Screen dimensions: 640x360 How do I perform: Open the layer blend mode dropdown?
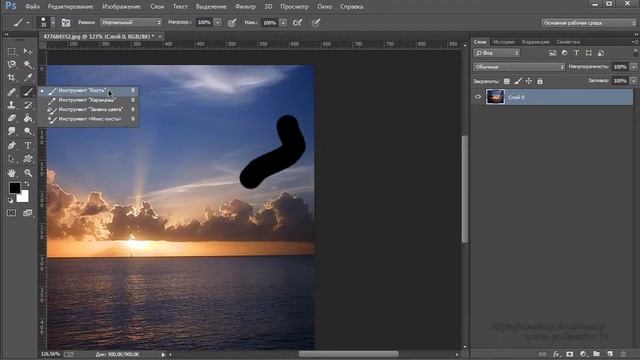pyautogui.click(x=519, y=67)
